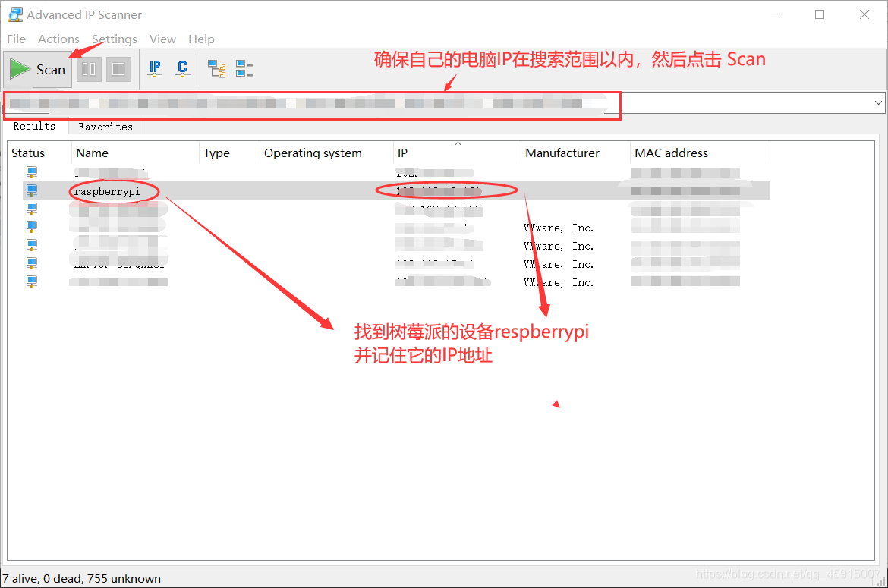The height and width of the screenshot is (588, 888).
Task: Minimize the Advanced IP Scanner window
Action: coord(776,14)
